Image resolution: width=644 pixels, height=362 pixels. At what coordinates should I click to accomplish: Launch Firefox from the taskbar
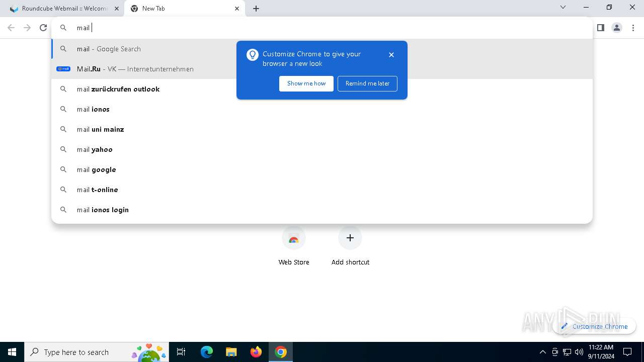pyautogui.click(x=256, y=352)
